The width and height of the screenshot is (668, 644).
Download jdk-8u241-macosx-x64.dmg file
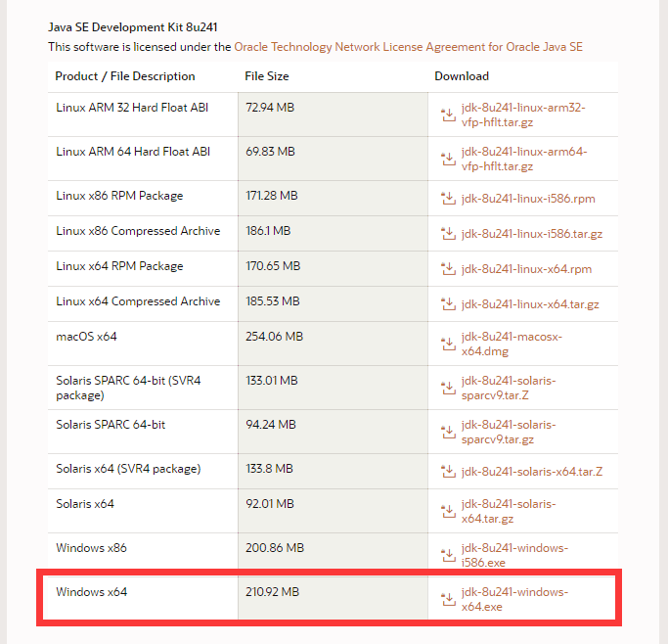(x=512, y=344)
